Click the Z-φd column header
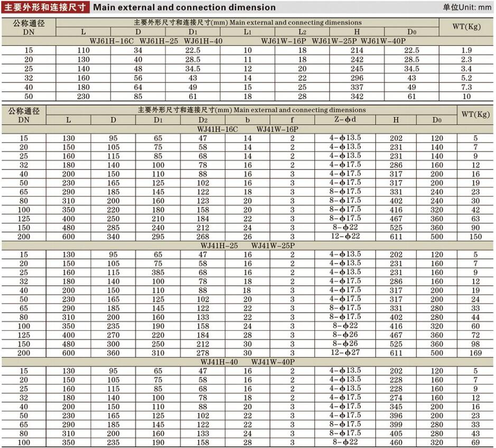This screenshot has width=496, height=448. [345, 120]
